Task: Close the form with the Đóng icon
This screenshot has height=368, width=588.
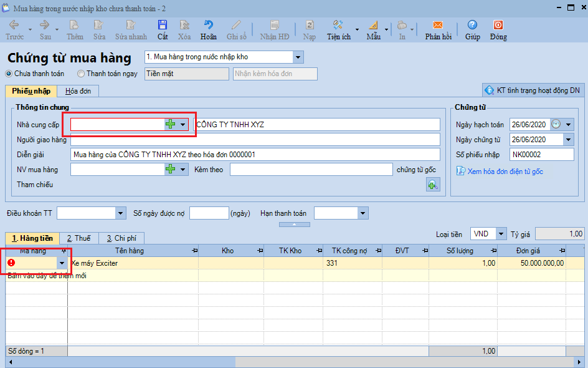Action: coord(498,25)
